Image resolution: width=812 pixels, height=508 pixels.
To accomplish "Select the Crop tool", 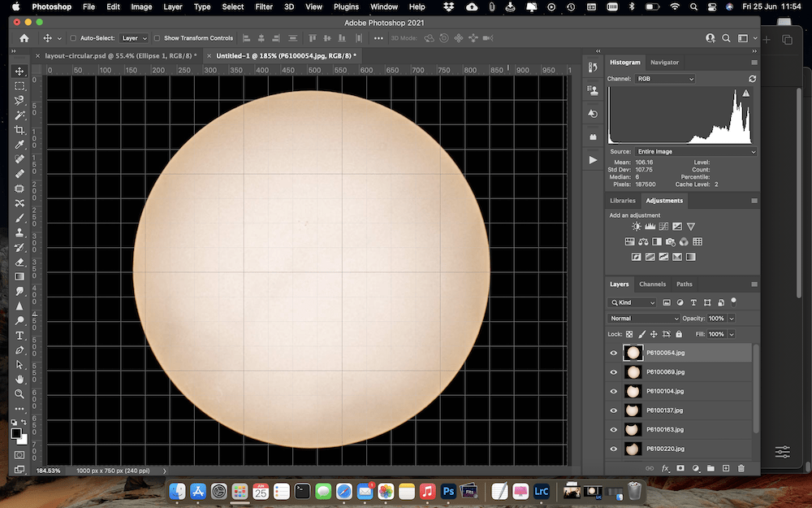I will pyautogui.click(x=19, y=130).
